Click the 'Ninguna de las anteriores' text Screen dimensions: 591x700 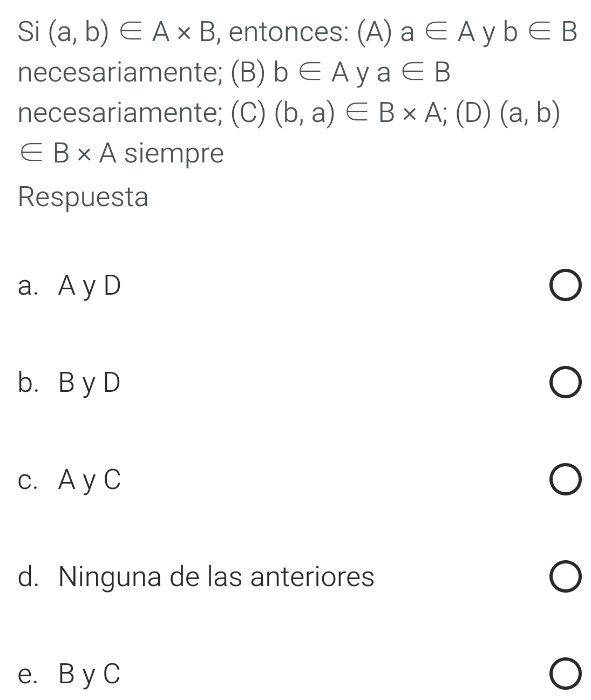(x=216, y=576)
